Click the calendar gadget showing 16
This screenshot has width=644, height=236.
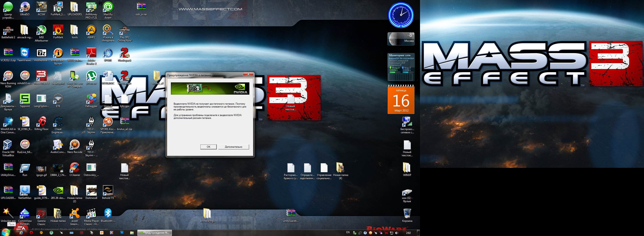401,100
